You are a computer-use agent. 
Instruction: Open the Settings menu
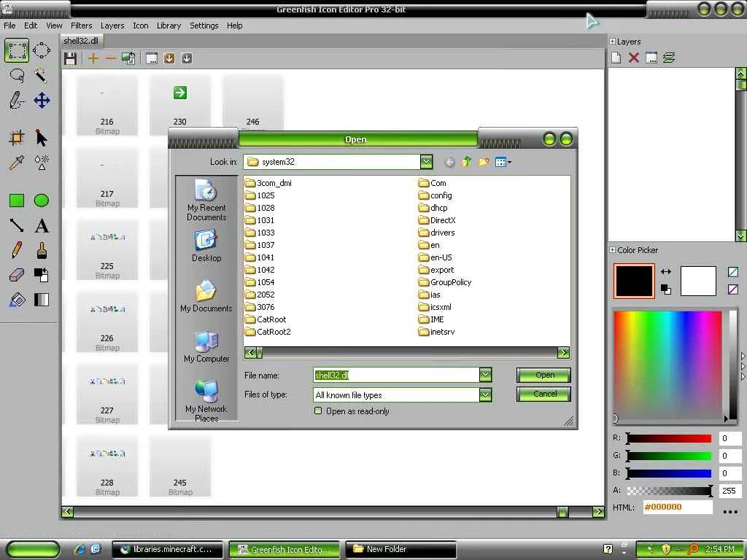pyautogui.click(x=204, y=26)
